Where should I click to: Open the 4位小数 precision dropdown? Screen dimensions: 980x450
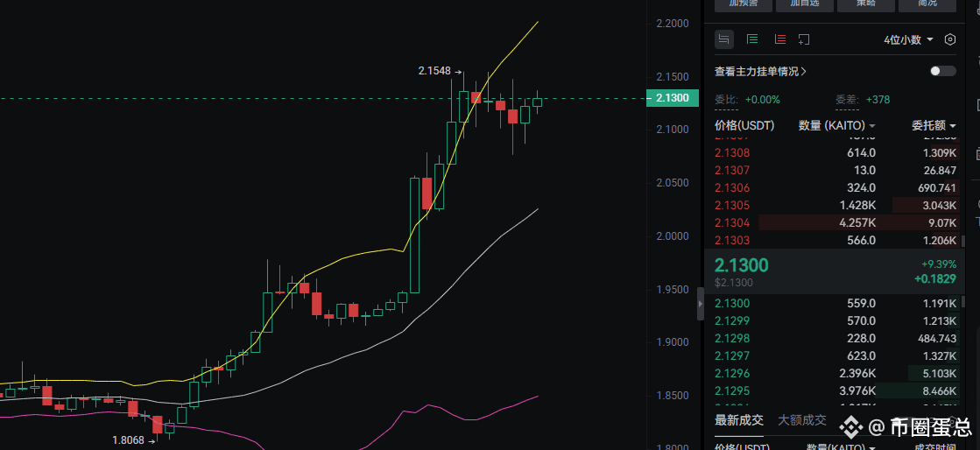[908, 39]
